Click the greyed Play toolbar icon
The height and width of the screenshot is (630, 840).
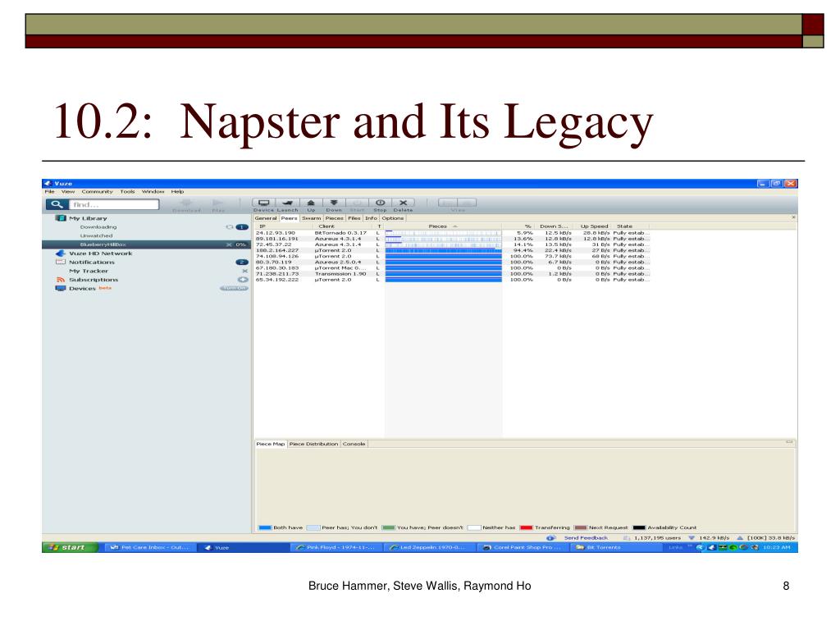[217, 203]
